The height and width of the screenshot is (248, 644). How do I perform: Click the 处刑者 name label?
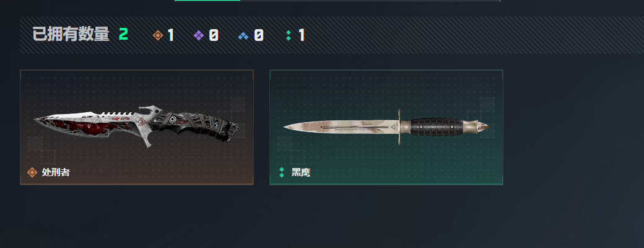[x=56, y=172]
